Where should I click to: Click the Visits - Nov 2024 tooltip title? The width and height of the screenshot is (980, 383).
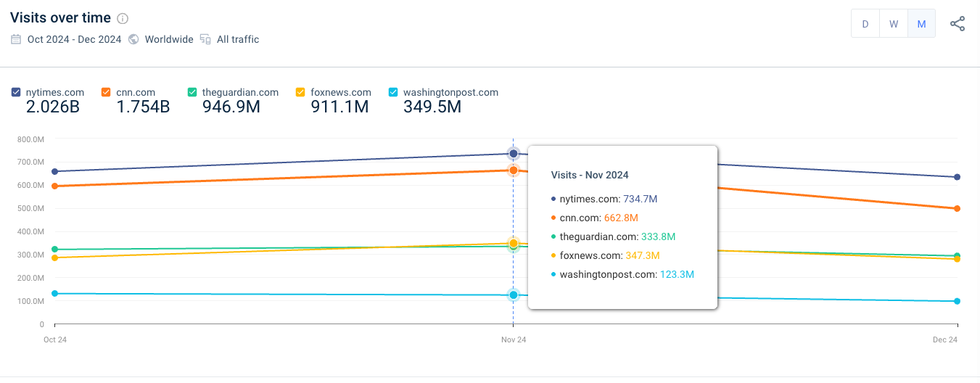tap(590, 175)
